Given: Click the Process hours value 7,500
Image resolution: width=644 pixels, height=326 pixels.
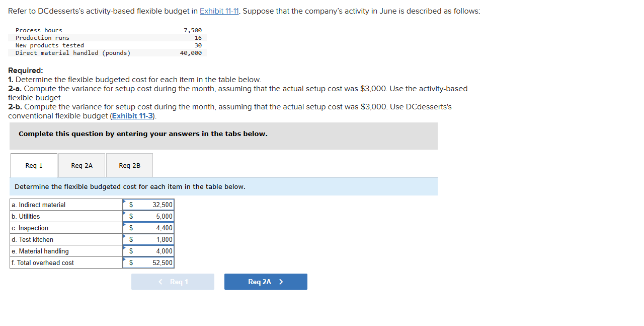Looking at the screenshot, I should point(193,30).
